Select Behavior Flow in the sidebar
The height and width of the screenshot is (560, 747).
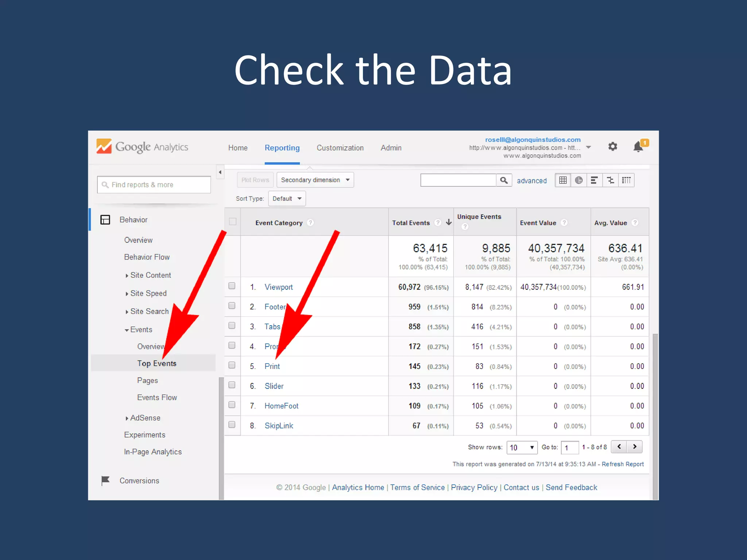point(147,257)
